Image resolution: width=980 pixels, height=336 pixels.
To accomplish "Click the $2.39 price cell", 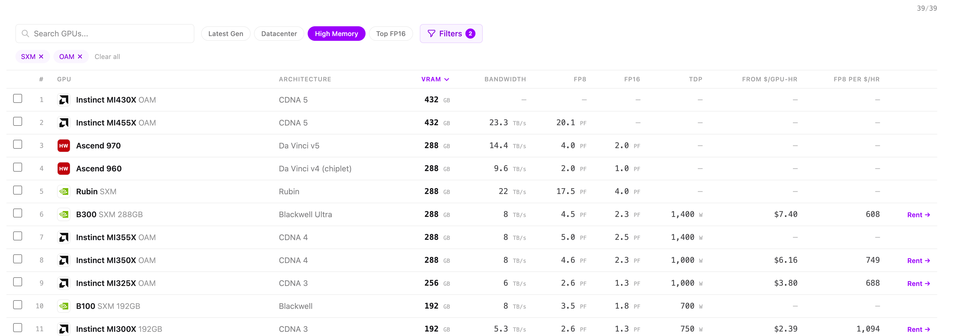I will coord(786,329).
